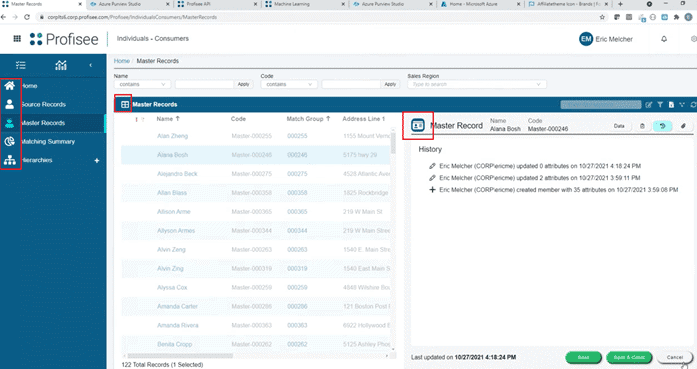This screenshot has width=697, height=369.
Task: Click the green Save button
Action: click(583, 357)
